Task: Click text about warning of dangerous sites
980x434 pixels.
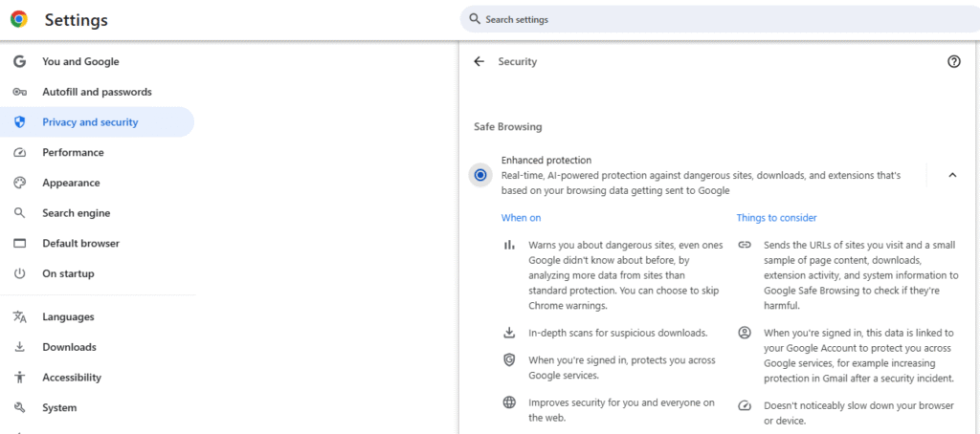Action: click(625, 275)
